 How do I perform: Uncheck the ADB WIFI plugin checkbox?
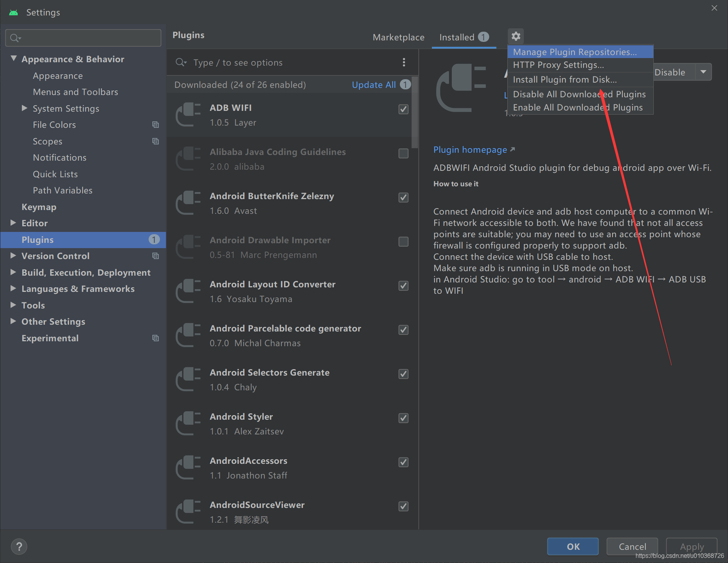403,109
